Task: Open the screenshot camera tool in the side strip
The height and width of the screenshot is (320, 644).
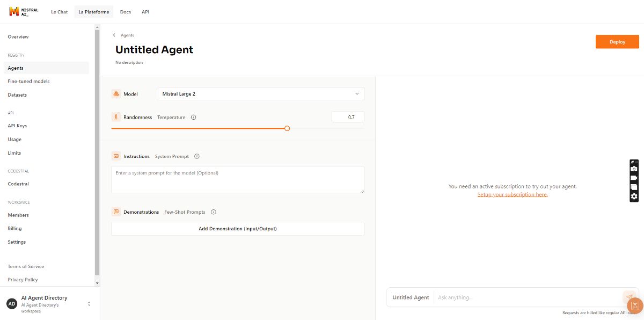Action: pos(634,169)
